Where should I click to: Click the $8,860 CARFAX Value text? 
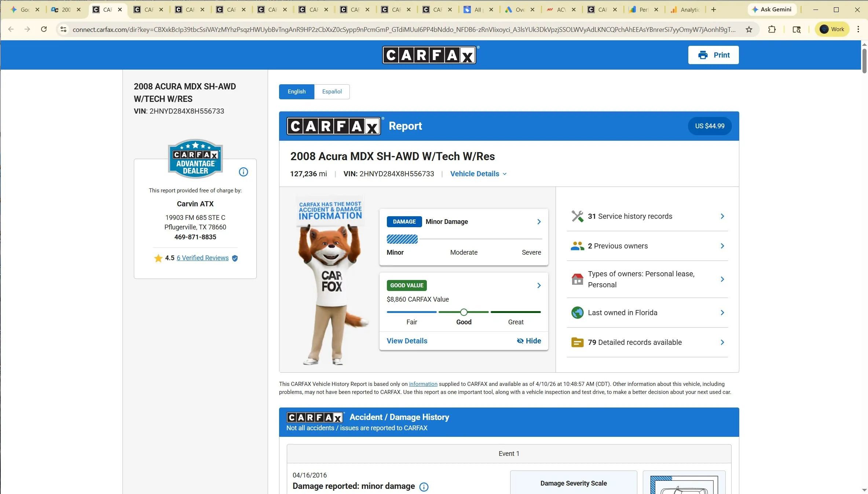coord(418,299)
